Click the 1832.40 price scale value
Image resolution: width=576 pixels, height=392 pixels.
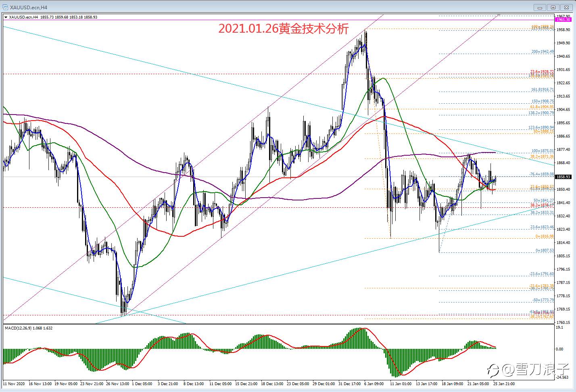pos(563,216)
